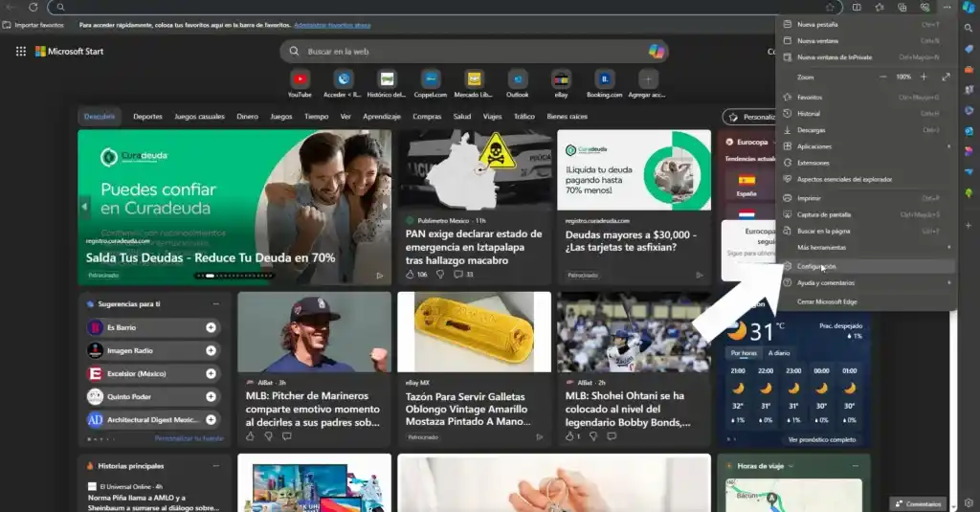980x512 pixels.
Task: Add a sidebar app with plus icon
Action: click(969, 225)
